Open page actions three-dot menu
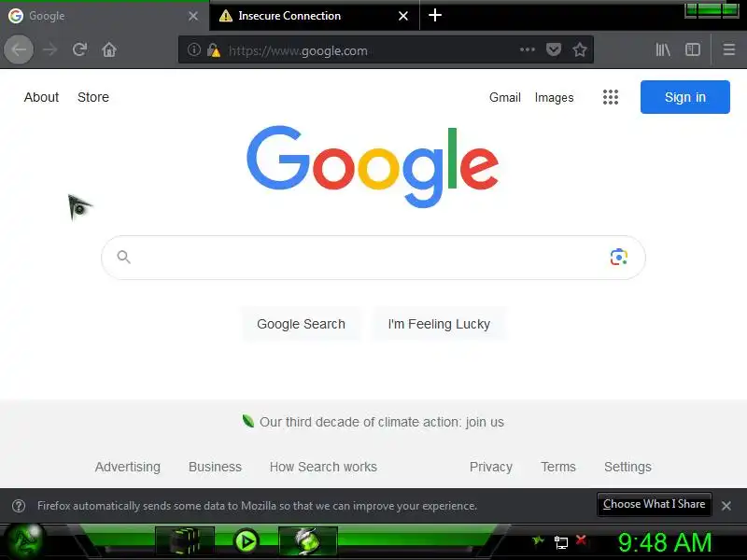The image size is (747, 560). [x=528, y=49]
